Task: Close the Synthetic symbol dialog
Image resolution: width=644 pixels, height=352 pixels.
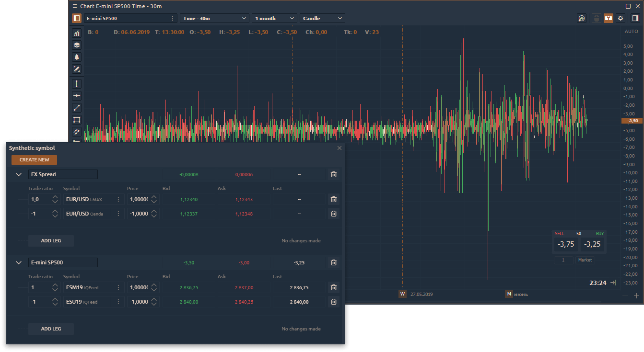Action: [340, 148]
